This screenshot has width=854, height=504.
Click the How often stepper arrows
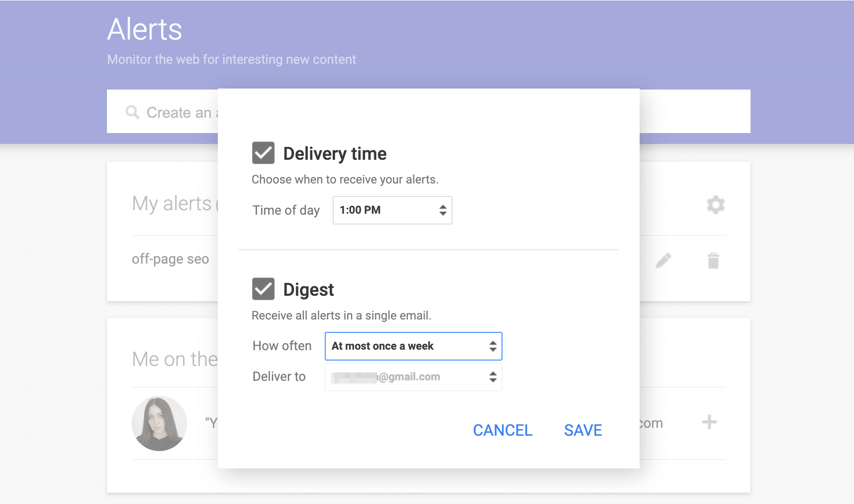(x=493, y=346)
